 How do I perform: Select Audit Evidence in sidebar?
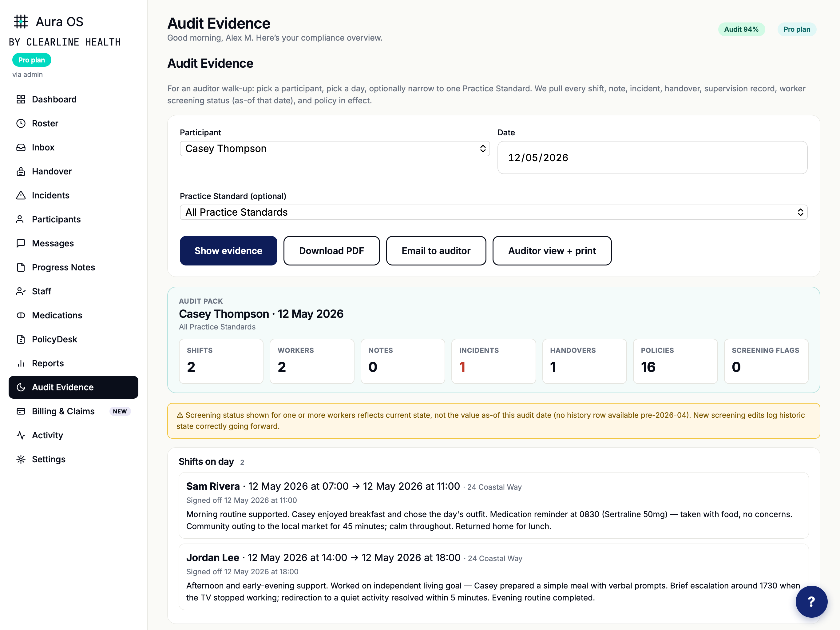coord(73,387)
